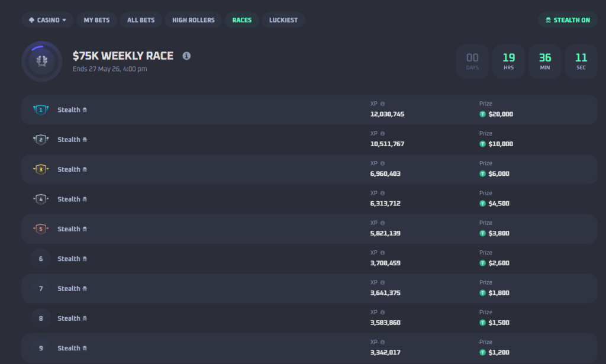Click the rank 5 shield badge
This screenshot has height=364, width=606.
pos(41,228)
